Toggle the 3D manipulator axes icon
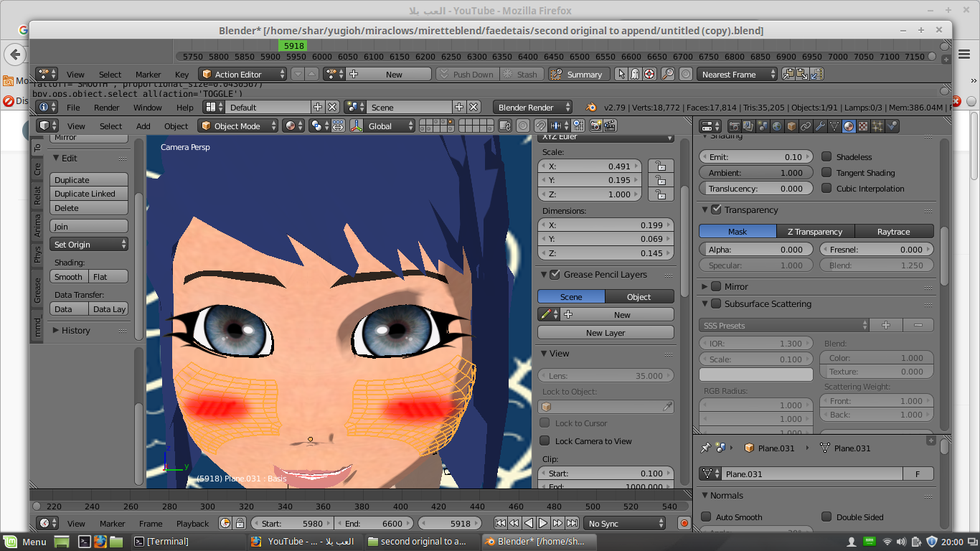The image size is (980, 551). [x=357, y=126]
